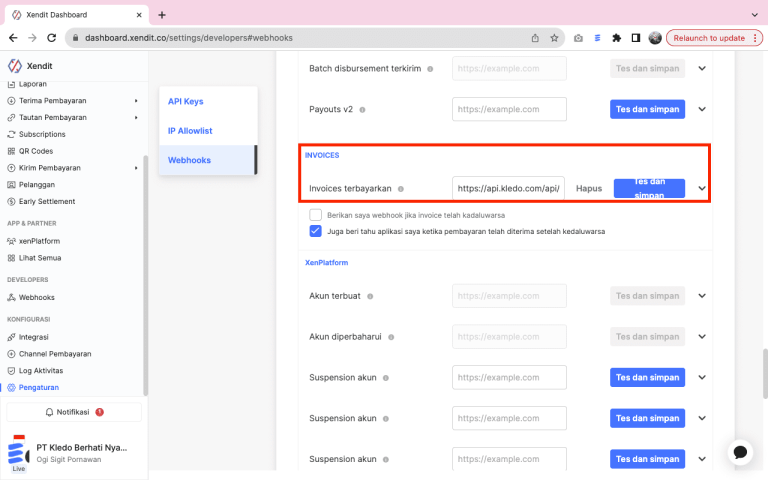The image size is (768, 480).
Task: Click the browser profile avatar
Action: point(655,38)
